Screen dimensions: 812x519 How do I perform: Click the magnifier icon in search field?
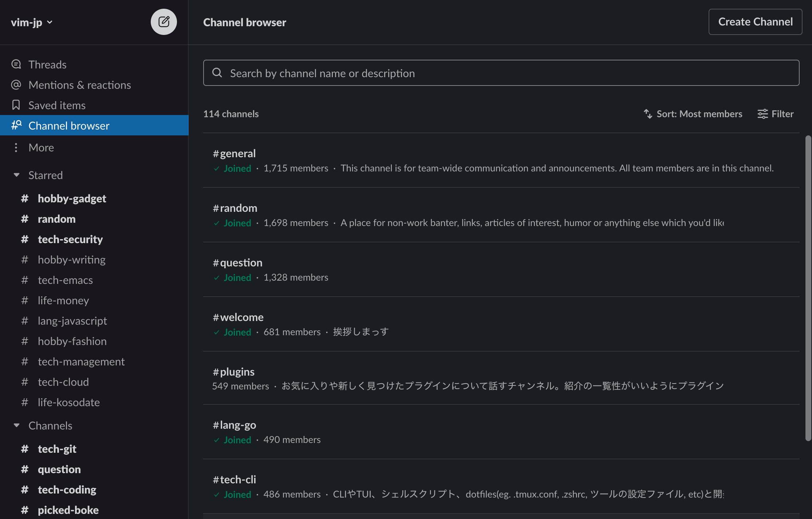[217, 73]
